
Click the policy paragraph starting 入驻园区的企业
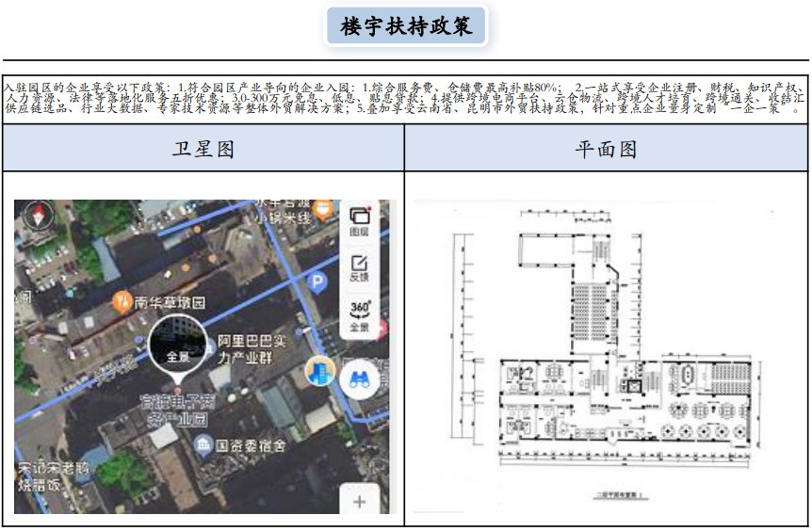pos(405,98)
